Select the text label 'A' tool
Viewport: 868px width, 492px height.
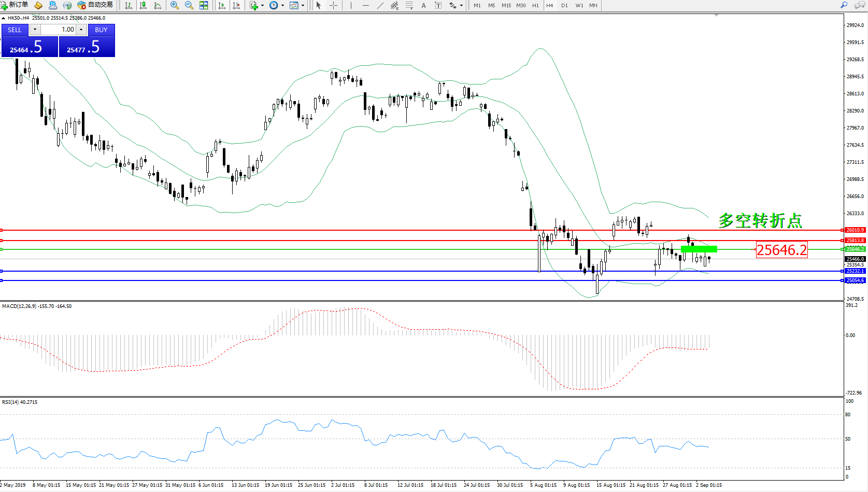click(x=423, y=5)
